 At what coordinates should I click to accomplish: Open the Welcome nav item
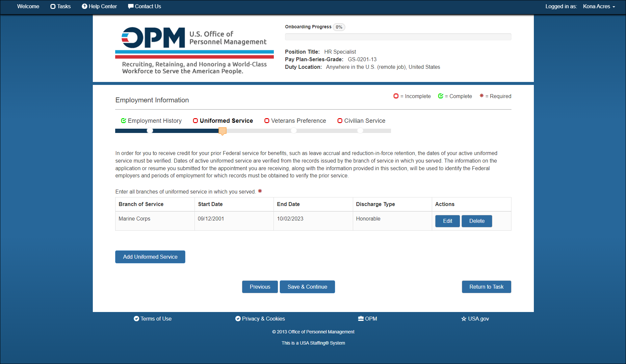(28, 7)
